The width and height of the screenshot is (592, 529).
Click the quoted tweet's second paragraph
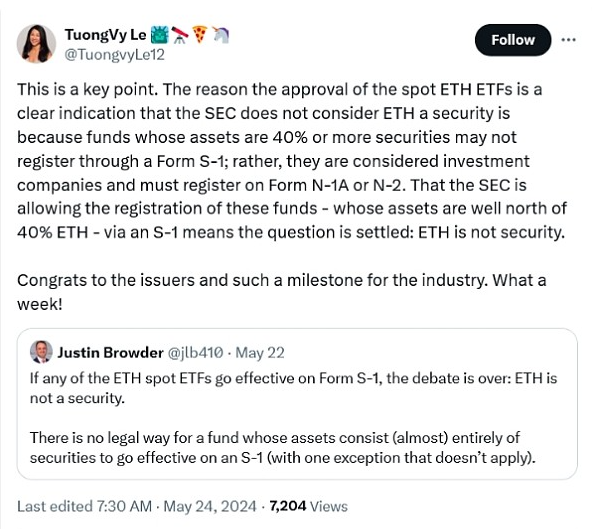coord(282,447)
